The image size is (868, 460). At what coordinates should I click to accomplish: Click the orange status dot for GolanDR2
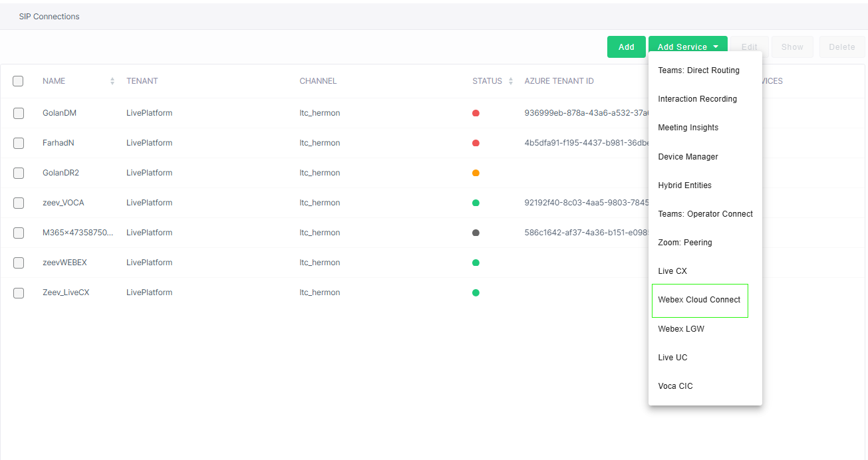point(476,173)
